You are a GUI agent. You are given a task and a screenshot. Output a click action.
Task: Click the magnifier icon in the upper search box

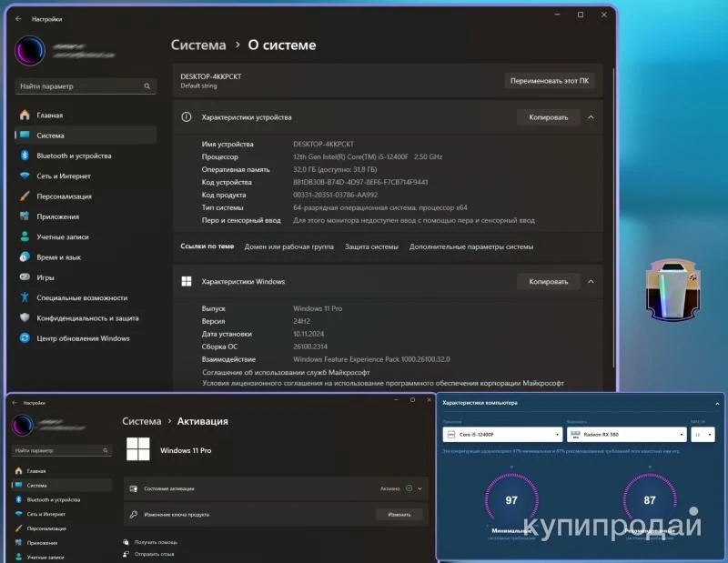147,86
